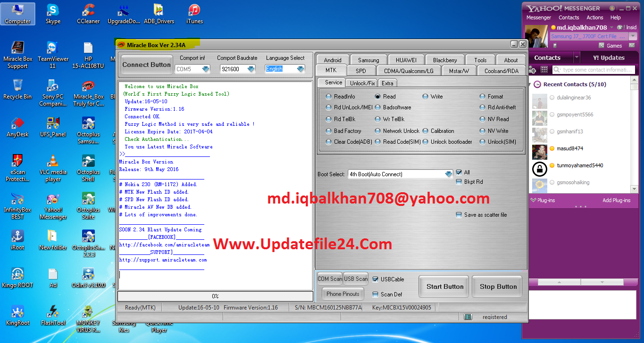Image resolution: width=644 pixels, height=343 pixels.
Task: Open the Comport inf dropdown
Action: (x=206, y=69)
